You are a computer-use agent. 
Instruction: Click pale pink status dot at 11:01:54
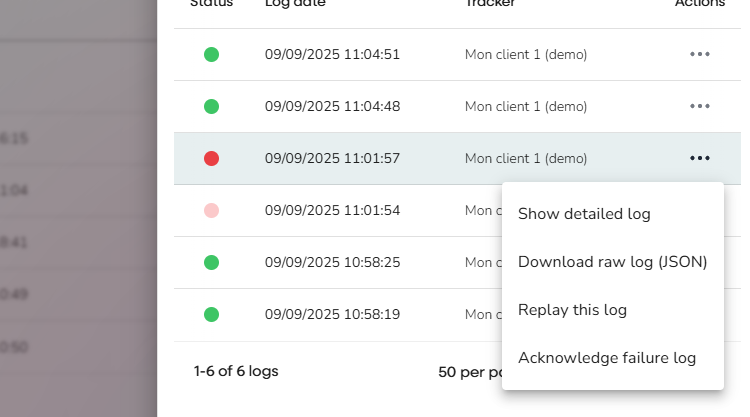tap(211, 211)
